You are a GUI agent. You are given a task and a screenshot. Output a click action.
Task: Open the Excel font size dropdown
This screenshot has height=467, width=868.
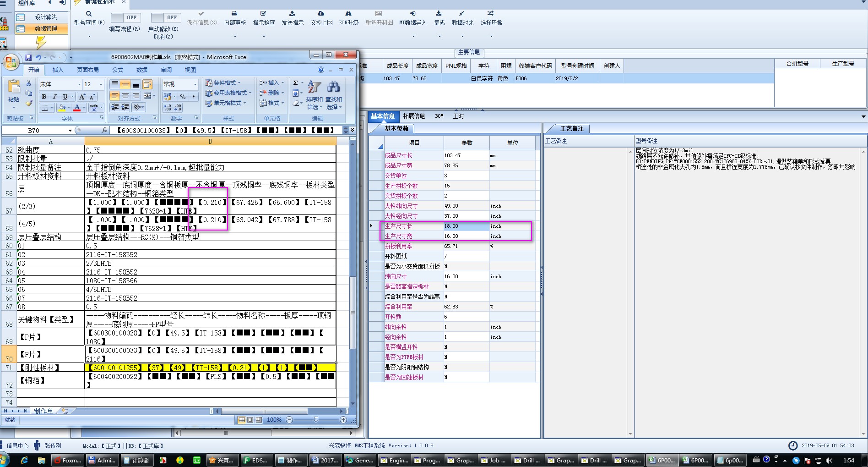click(101, 84)
